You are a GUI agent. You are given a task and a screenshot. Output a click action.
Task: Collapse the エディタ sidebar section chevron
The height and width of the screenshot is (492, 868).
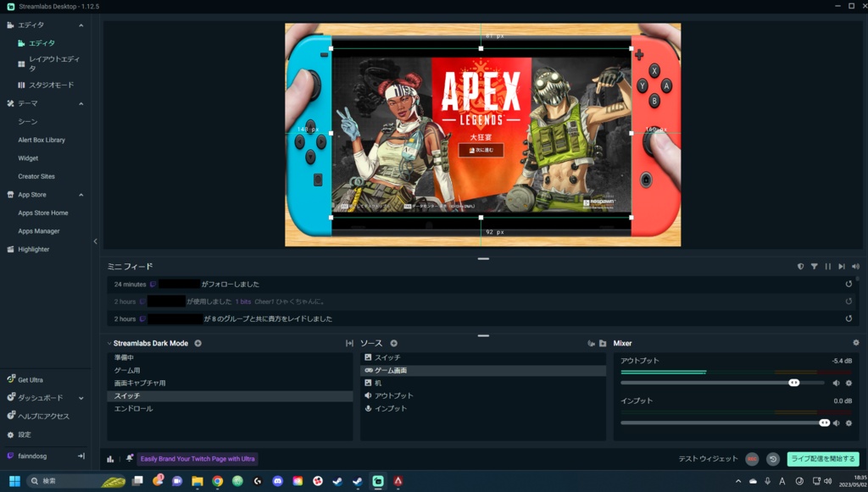tap(81, 25)
